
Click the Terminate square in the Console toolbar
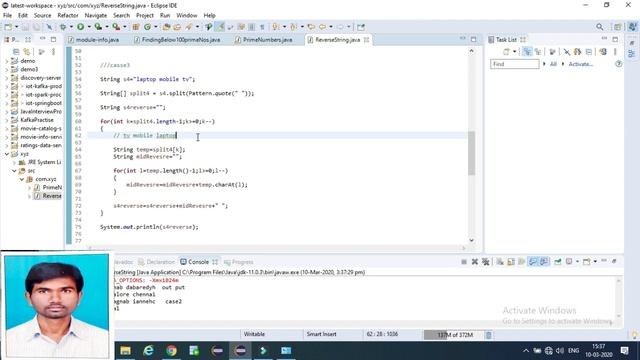coord(464,262)
